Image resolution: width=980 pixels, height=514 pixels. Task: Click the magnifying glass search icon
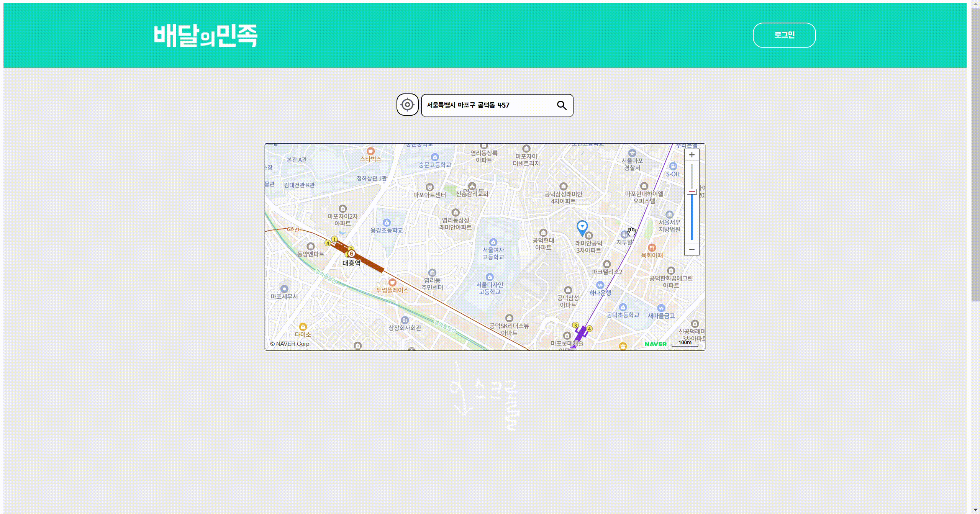point(561,105)
